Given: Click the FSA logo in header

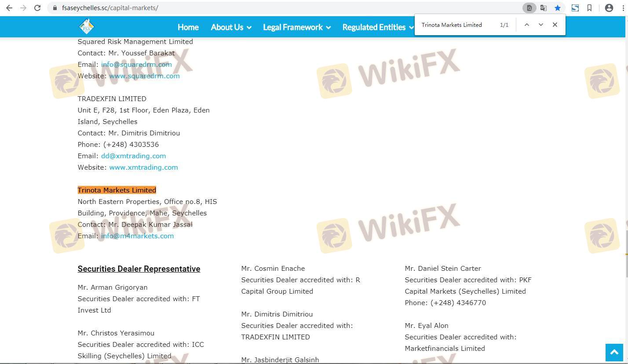Looking at the screenshot, I should pos(87,27).
